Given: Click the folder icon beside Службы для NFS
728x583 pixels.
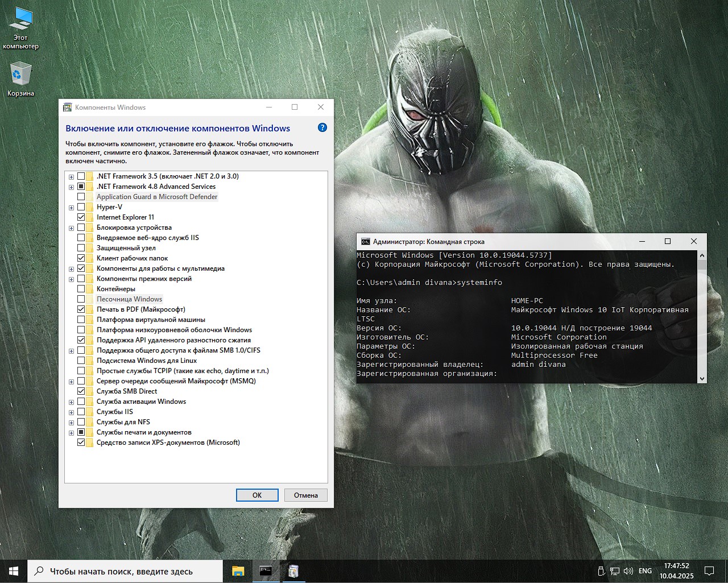Looking at the screenshot, I should (90, 422).
